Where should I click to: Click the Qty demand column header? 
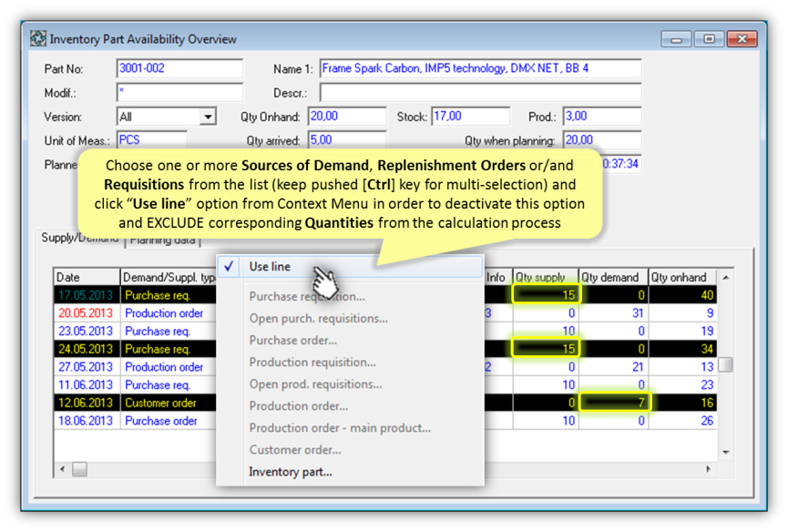click(613, 277)
